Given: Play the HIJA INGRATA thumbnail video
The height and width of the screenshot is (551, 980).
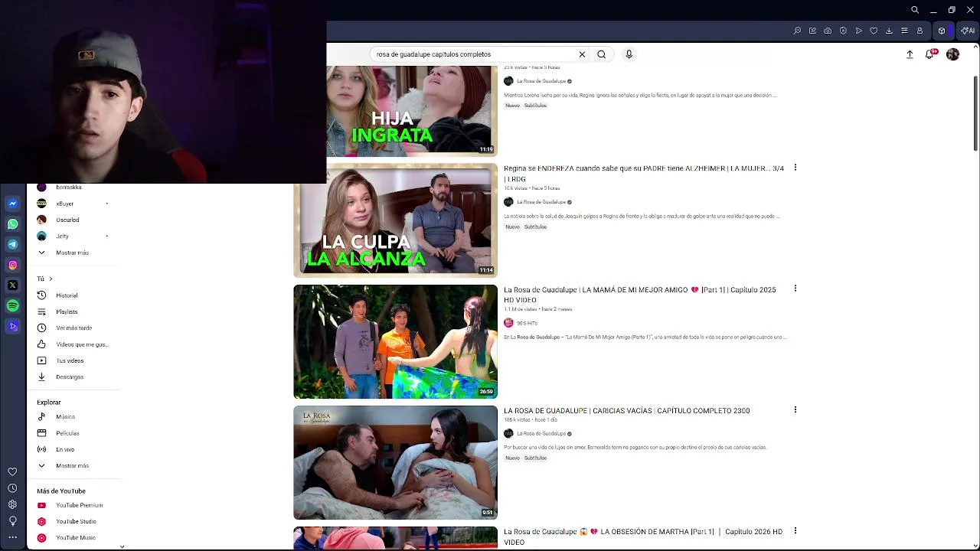Looking at the screenshot, I should coord(412,111).
